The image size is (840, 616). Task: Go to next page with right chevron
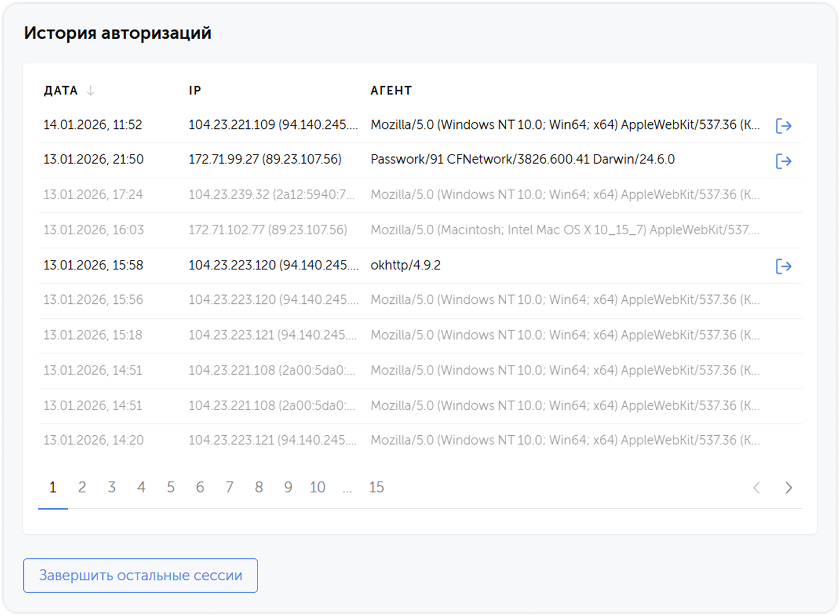[789, 488]
